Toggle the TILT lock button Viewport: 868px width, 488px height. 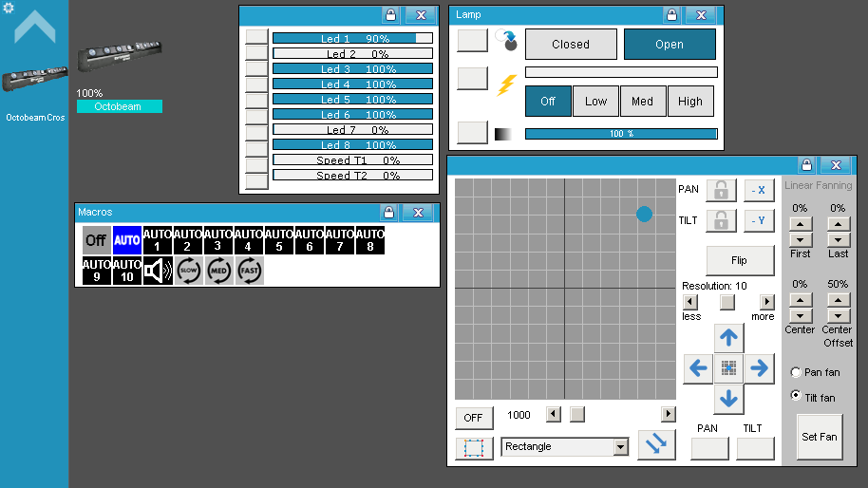[721, 221]
